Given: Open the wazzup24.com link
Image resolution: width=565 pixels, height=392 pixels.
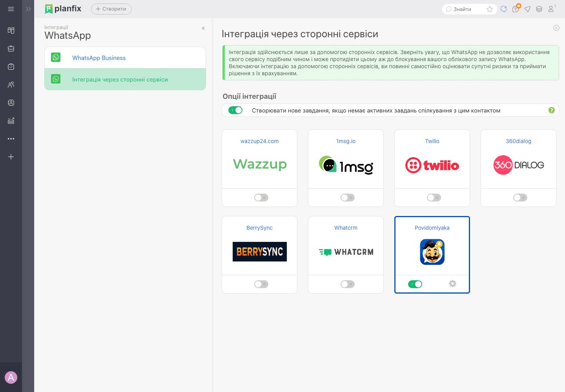Looking at the screenshot, I should (259, 141).
